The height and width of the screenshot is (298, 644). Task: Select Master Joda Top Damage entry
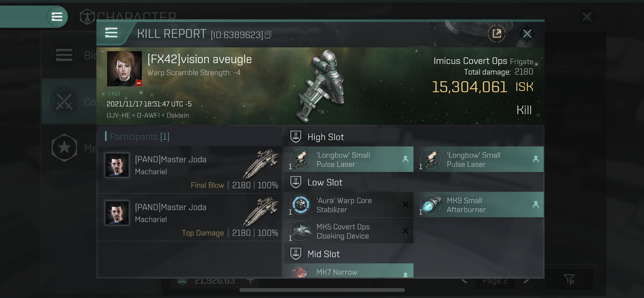190,217
